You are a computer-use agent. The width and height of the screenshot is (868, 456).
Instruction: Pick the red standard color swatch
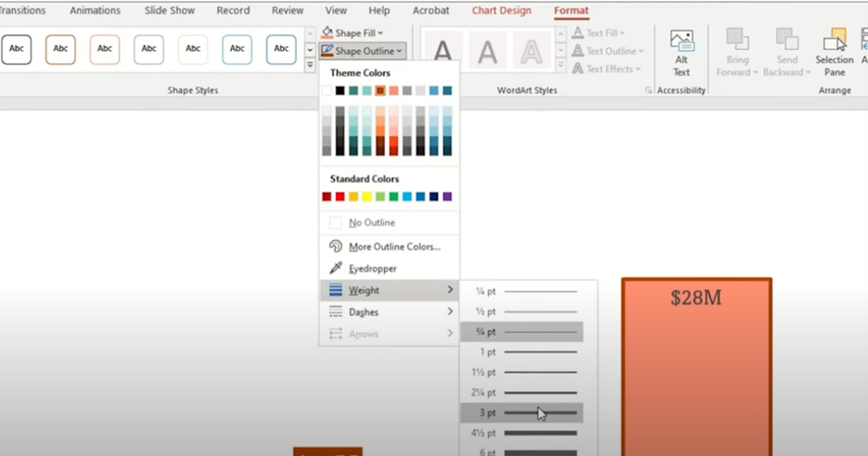tap(340, 196)
